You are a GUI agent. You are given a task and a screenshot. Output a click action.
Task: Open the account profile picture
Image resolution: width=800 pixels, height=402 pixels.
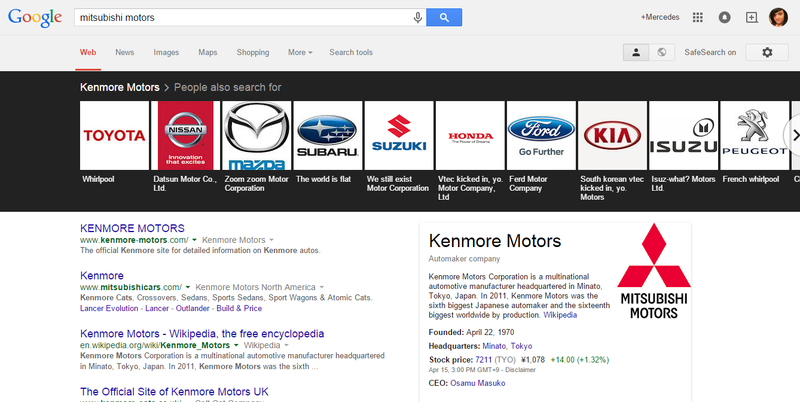(778, 17)
